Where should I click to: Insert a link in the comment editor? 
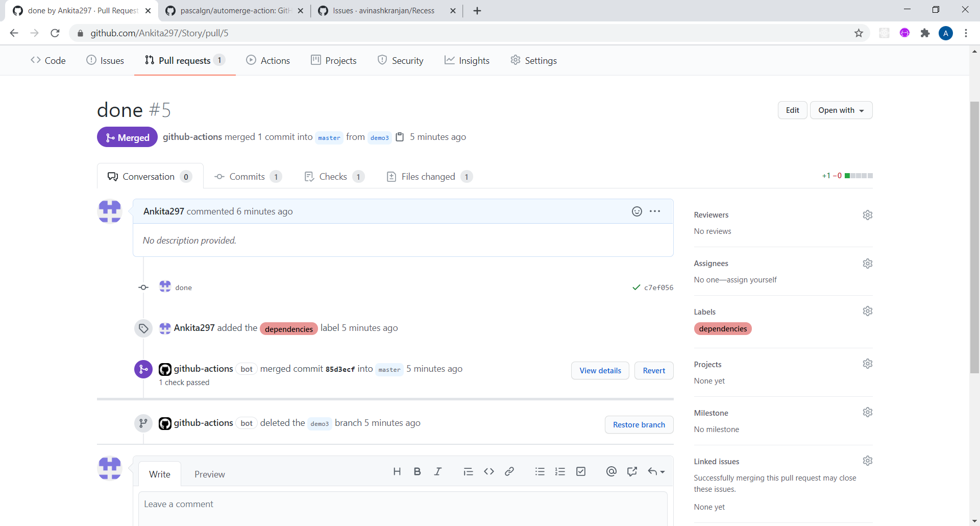tap(509, 471)
